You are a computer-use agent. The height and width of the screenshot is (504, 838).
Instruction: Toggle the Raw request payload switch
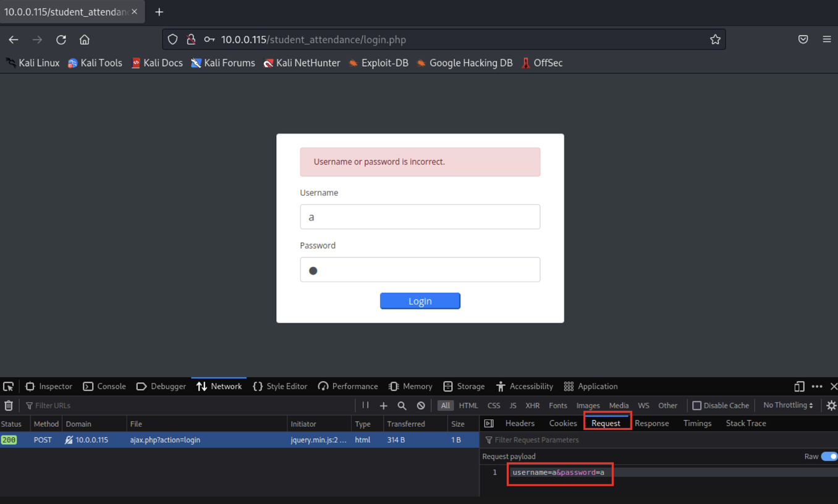829,456
